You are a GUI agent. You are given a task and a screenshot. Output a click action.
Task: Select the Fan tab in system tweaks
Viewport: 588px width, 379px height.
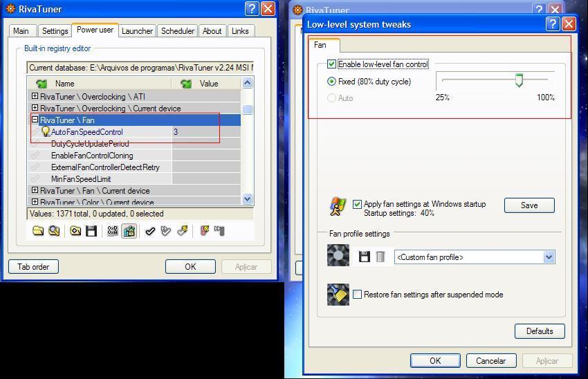pos(324,45)
